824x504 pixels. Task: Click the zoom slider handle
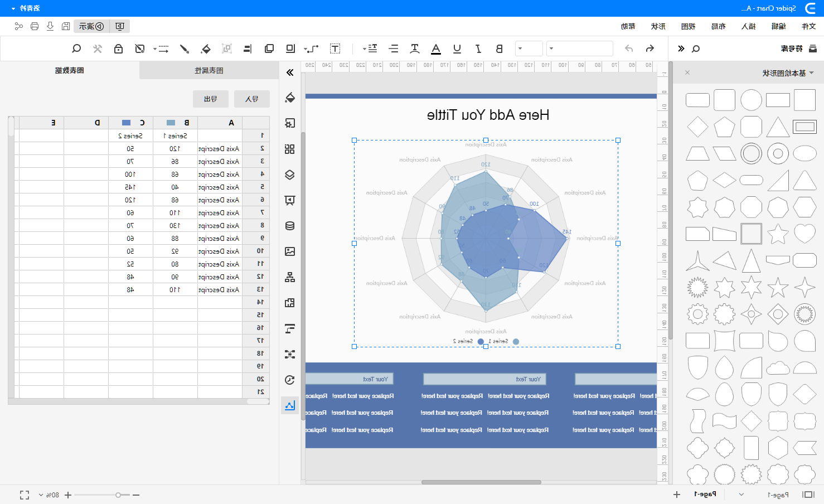coord(118,495)
